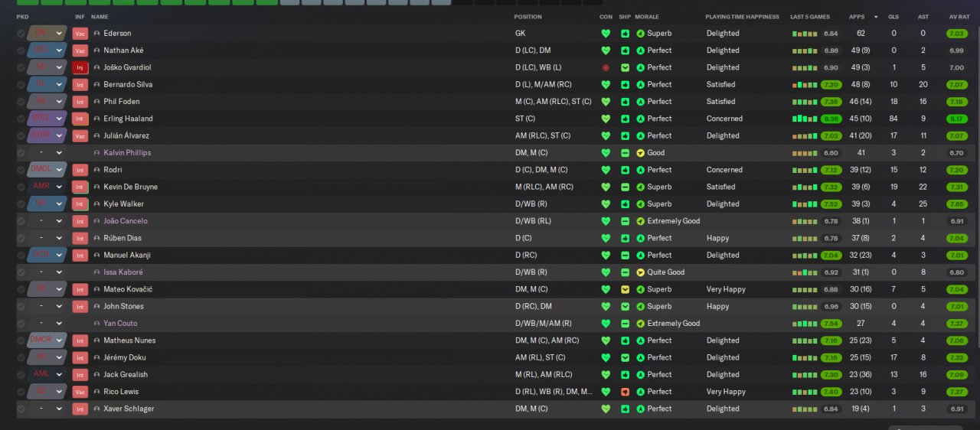980x430 pixels.
Task: Click João Cancelo's morale icon
Action: point(640,221)
